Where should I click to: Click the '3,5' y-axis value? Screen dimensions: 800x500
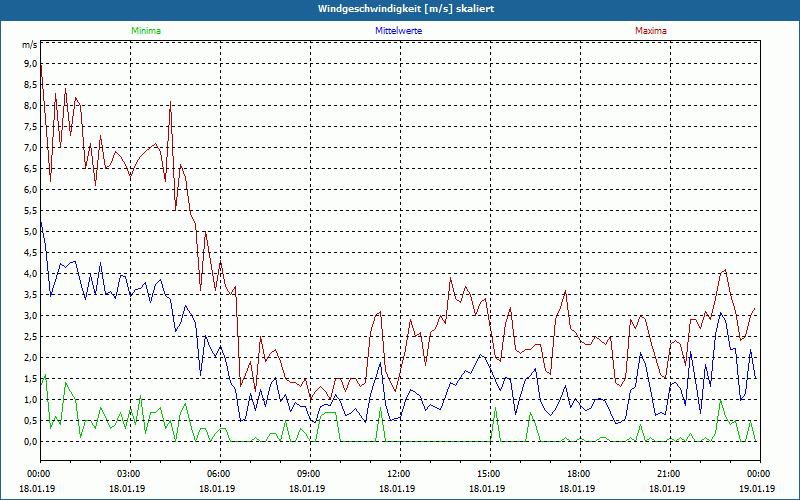pos(31,294)
